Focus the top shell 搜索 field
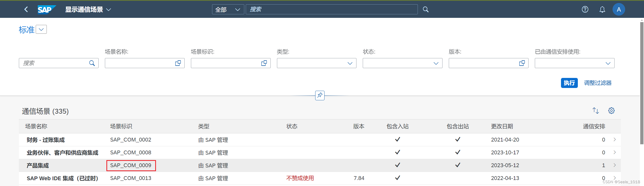The width and height of the screenshot is (644, 186). (x=332, y=9)
